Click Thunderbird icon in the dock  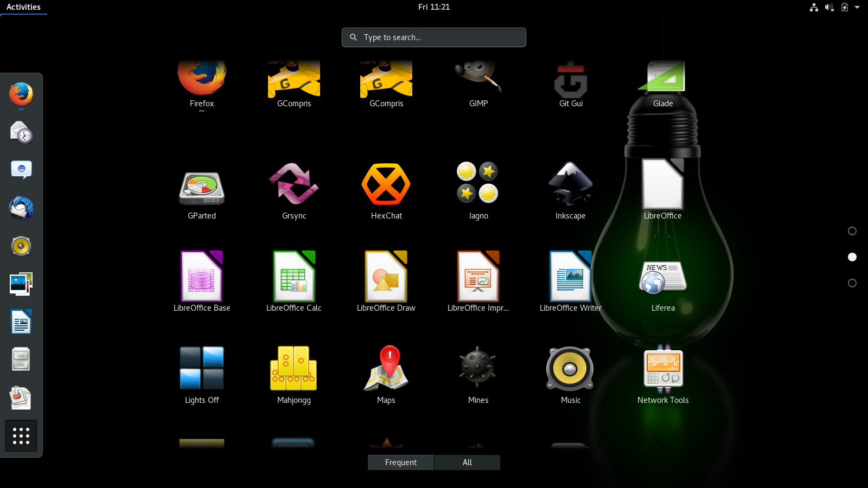[x=21, y=208]
